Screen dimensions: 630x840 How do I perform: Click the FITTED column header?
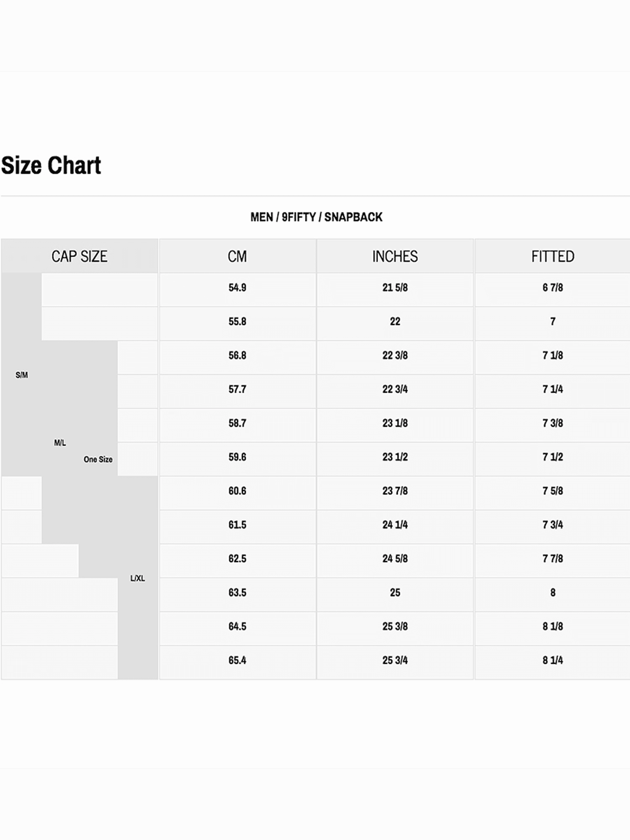(553, 256)
